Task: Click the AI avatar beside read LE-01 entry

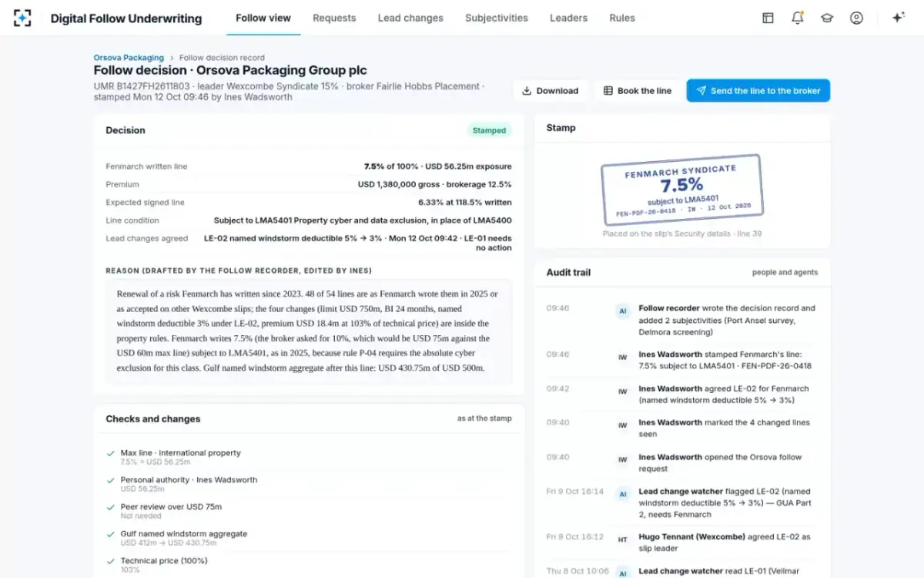Action: (x=623, y=573)
